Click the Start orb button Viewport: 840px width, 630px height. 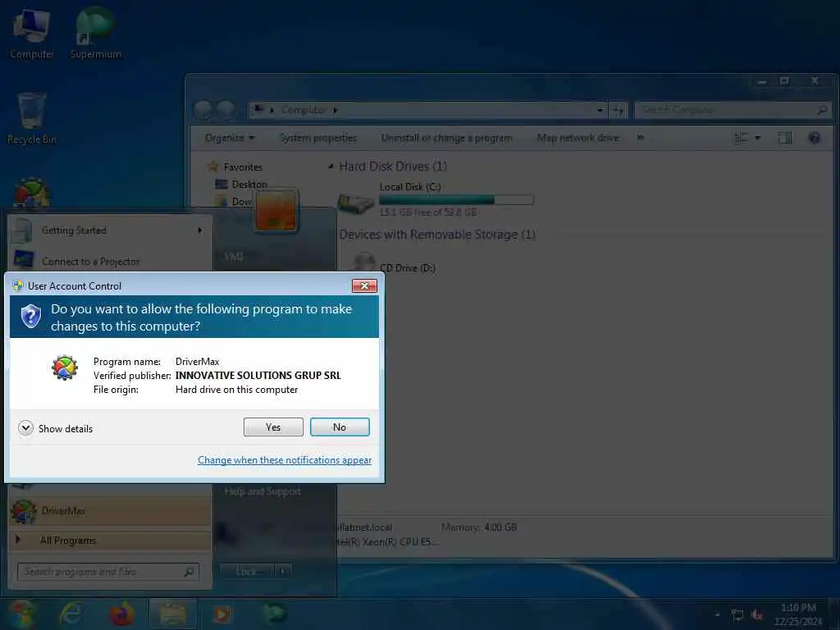(x=21, y=614)
